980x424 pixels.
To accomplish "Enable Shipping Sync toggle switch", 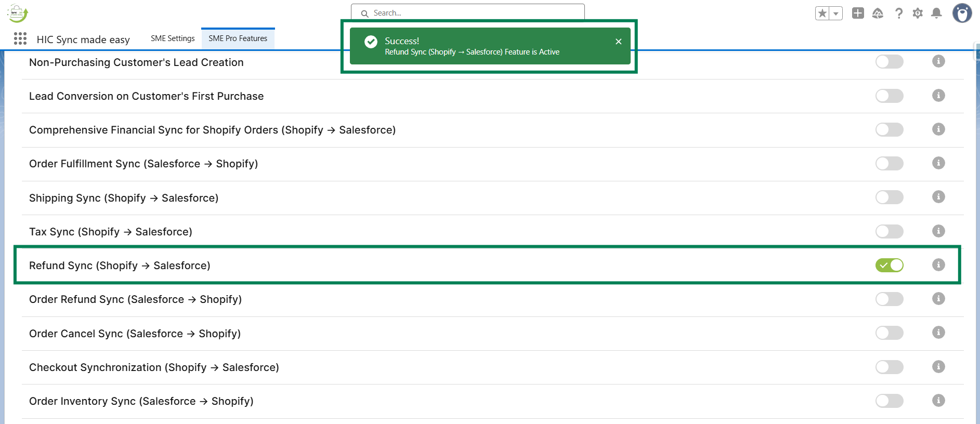I will pos(889,197).
